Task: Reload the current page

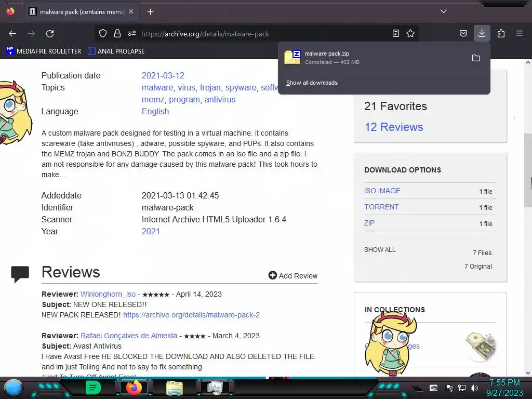Action: point(50,34)
